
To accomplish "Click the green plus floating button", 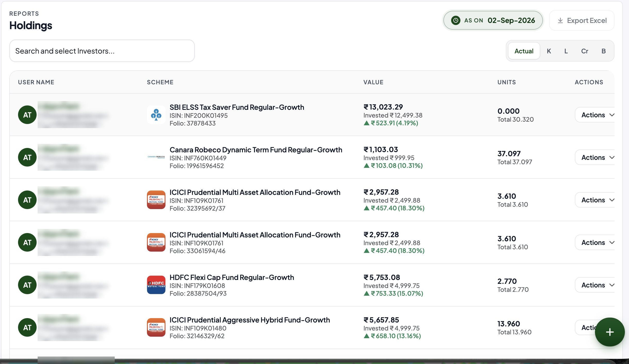I will pyautogui.click(x=610, y=332).
